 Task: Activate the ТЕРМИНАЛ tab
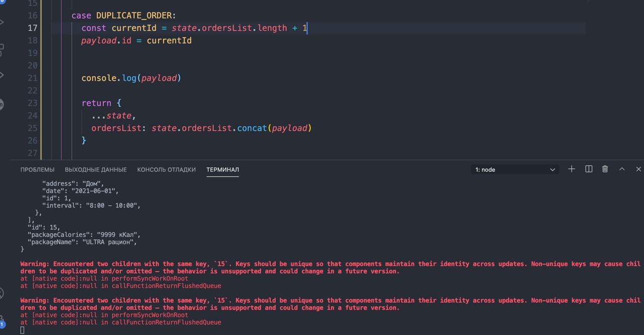222,170
